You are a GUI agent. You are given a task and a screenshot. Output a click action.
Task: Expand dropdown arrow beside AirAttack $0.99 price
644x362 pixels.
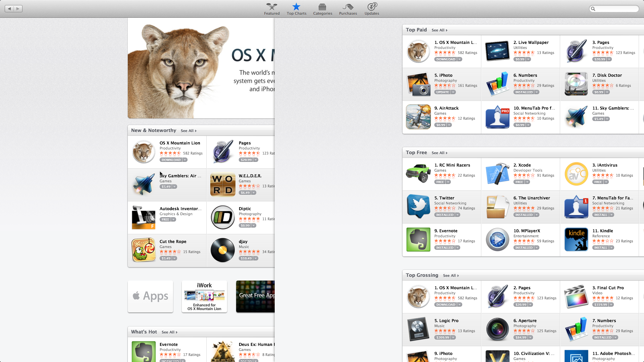point(449,125)
